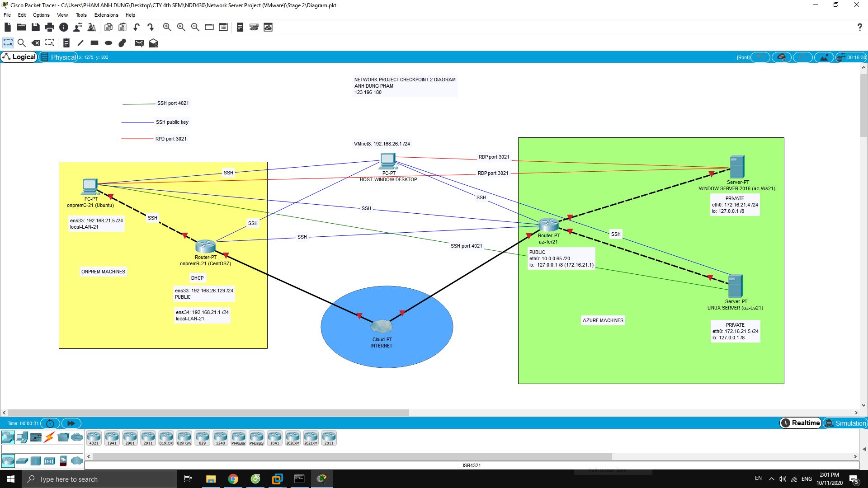Pick the 4321 router from the device list
Image resolution: width=868 pixels, height=488 pixels.
click(x=94, y=437)
